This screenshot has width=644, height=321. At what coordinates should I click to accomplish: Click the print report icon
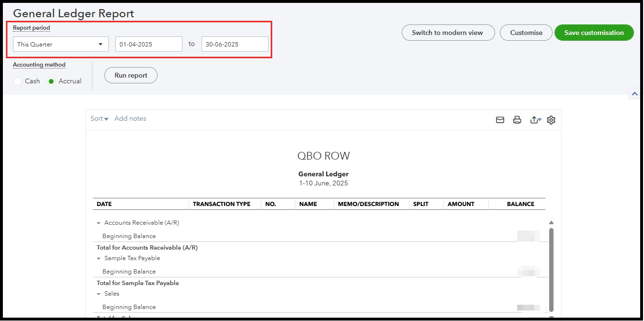517,120
